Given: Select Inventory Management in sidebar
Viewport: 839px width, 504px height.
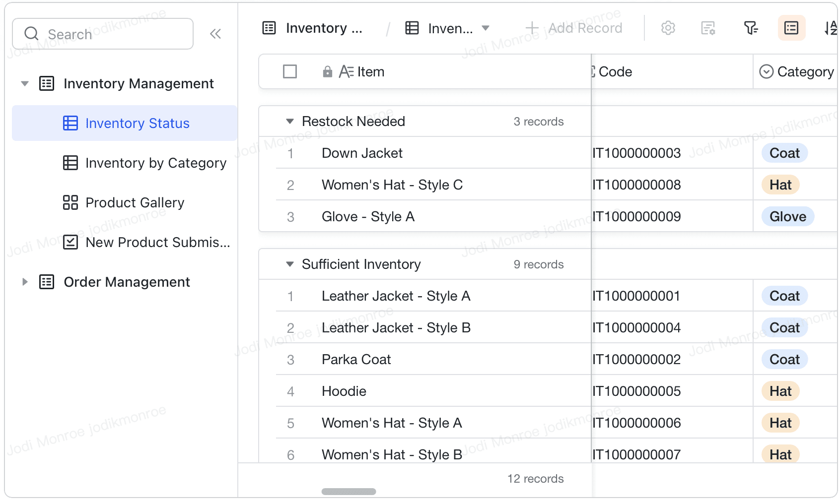Looking at the screenshot, I should [x=139, y=83].
